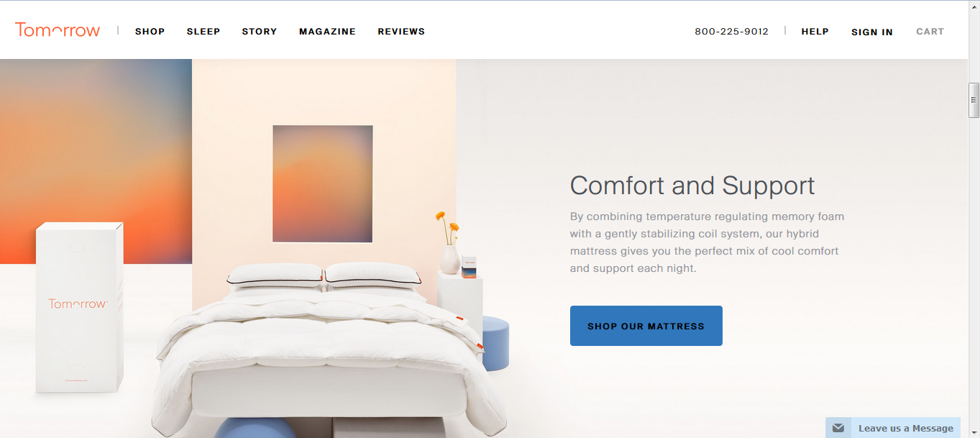Open the SLEEP menu
980x438 pixels.
(x=203, y=32)
